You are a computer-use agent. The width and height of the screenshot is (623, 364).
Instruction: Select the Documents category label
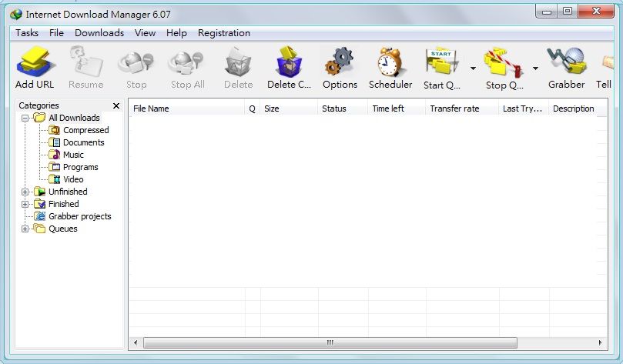pyautogui.click(x=83, y=142)
